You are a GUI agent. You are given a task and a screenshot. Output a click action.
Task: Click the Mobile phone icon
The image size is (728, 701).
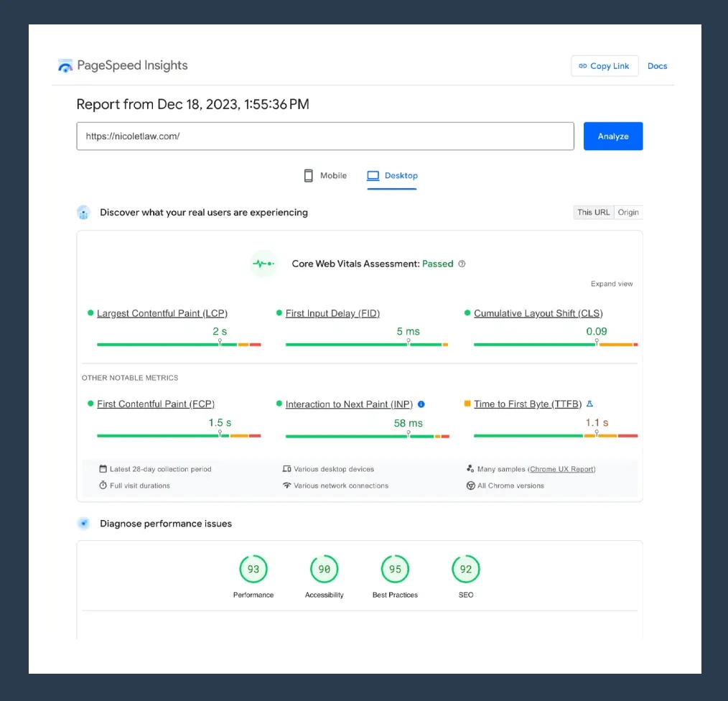[308, 175]
